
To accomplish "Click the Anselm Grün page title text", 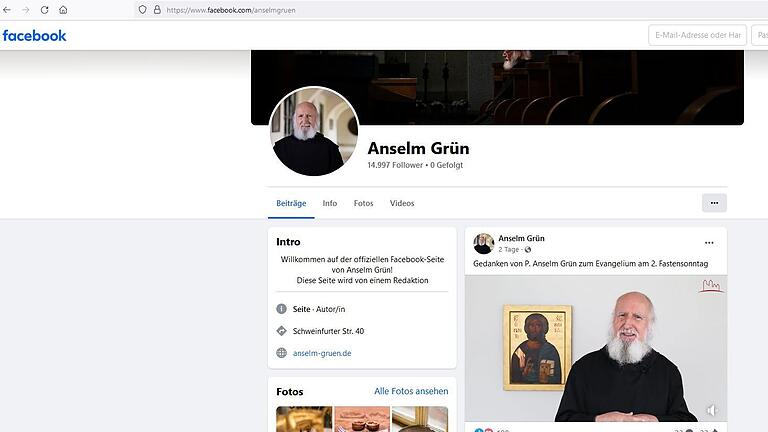I will click(418, 148).
